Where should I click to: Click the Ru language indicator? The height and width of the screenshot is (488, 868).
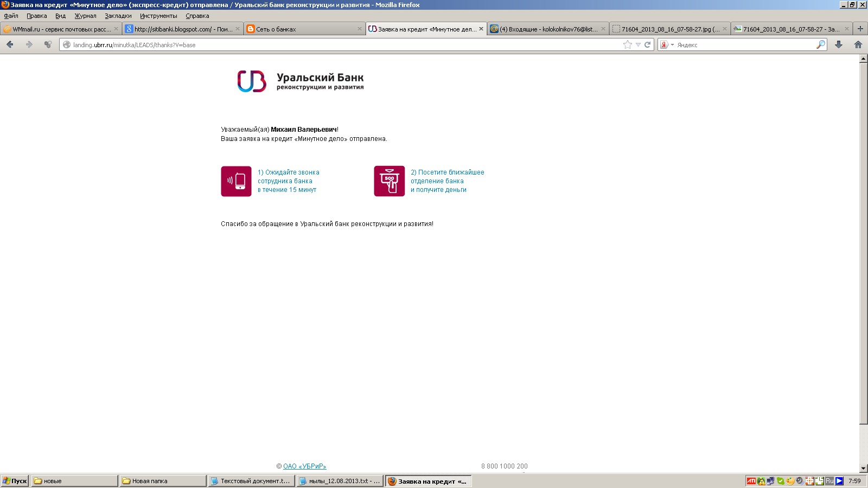(x=829, y=481)
